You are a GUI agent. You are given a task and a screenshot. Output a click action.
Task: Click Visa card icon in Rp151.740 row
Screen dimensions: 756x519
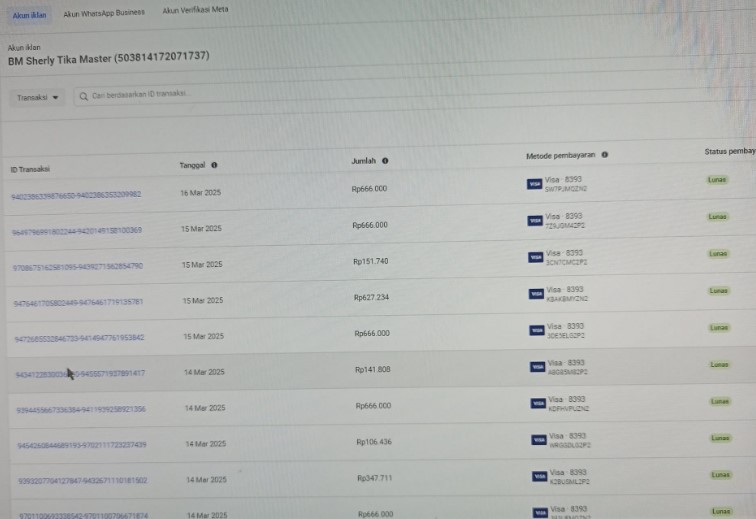[x=535, y=257]
